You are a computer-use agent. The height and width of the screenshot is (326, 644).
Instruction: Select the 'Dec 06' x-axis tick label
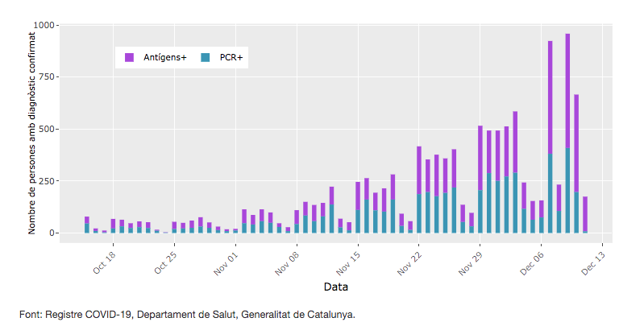click(532, 262)
